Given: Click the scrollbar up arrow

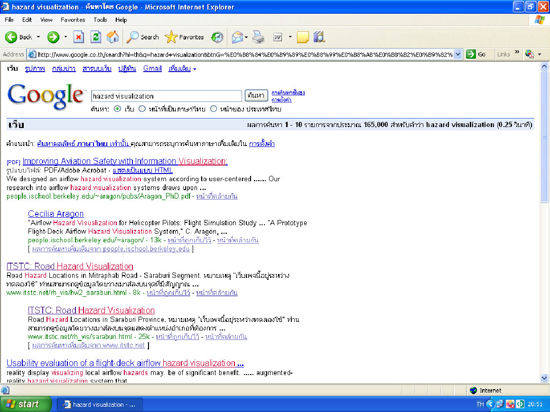Looking at the screenshot, I should click(x=544, y=66).
